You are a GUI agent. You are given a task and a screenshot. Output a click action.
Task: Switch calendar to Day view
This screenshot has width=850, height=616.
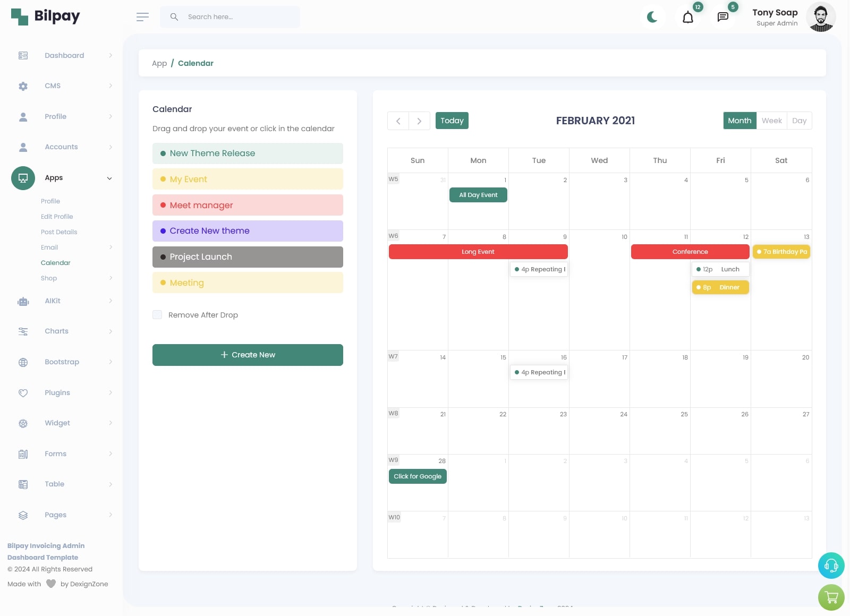(x=799, y=121)
